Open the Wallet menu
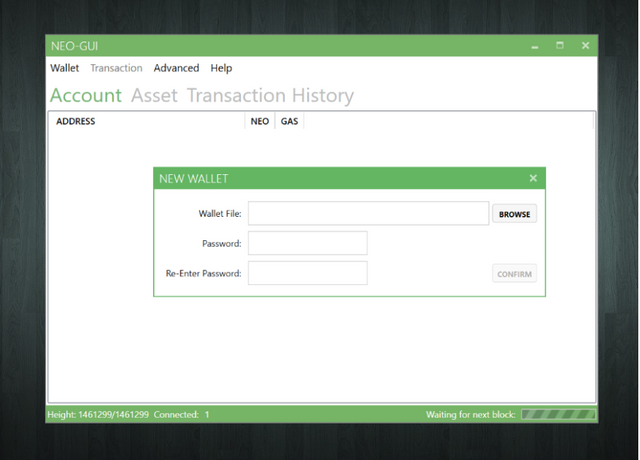Screen dimensions: 640x460 [64, 68]
